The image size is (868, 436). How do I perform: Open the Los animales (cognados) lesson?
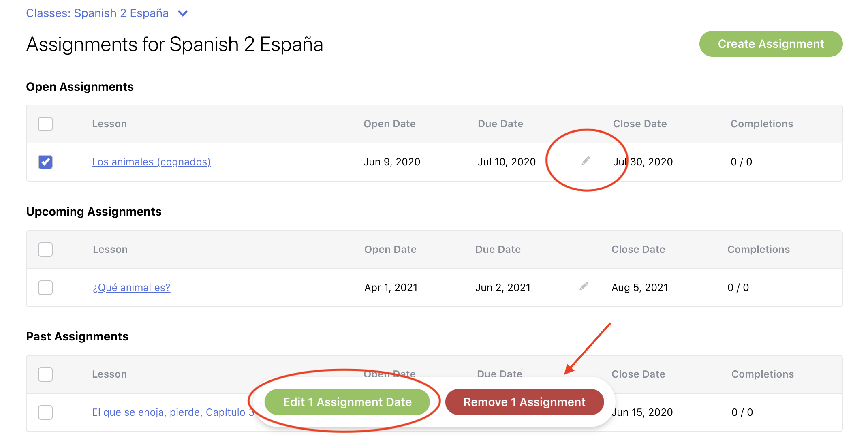[151, 162]
